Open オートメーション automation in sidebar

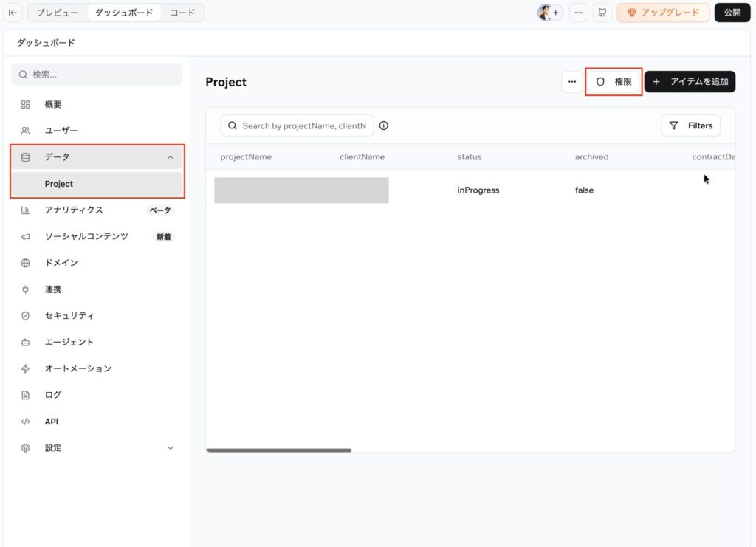pyautogui.click(x=78, y=368)
